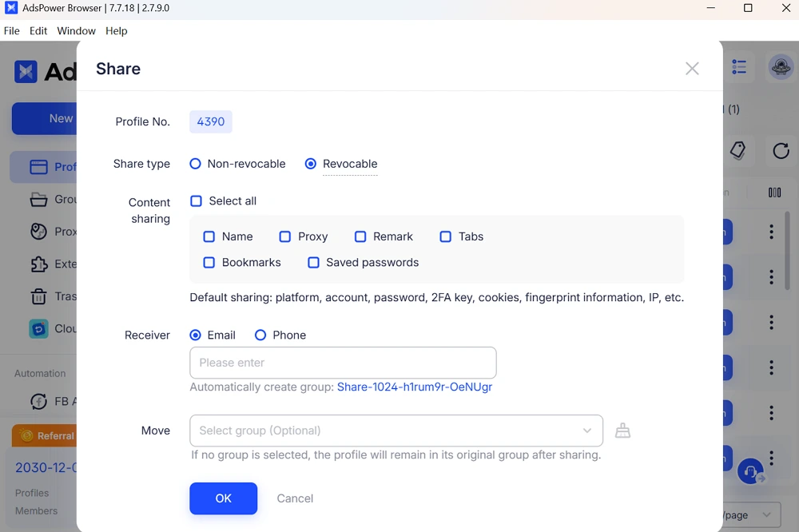799x532 pixels.
Task: Click the tag icon in toolbar
Action: (737, 150)
